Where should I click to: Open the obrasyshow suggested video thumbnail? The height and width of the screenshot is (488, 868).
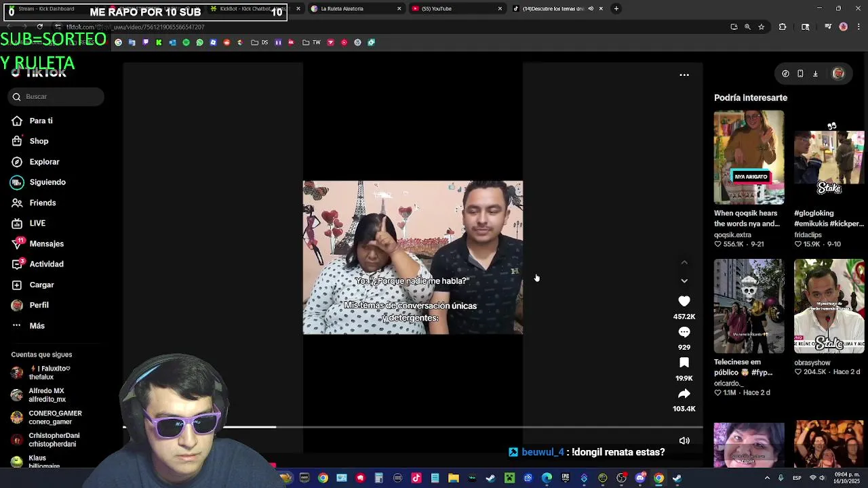tap(829, 306)
